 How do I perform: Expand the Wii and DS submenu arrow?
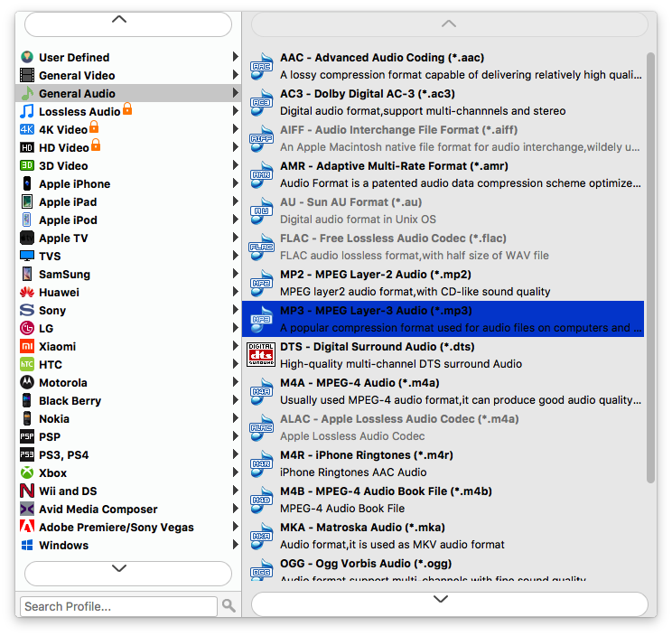[235, 490]
